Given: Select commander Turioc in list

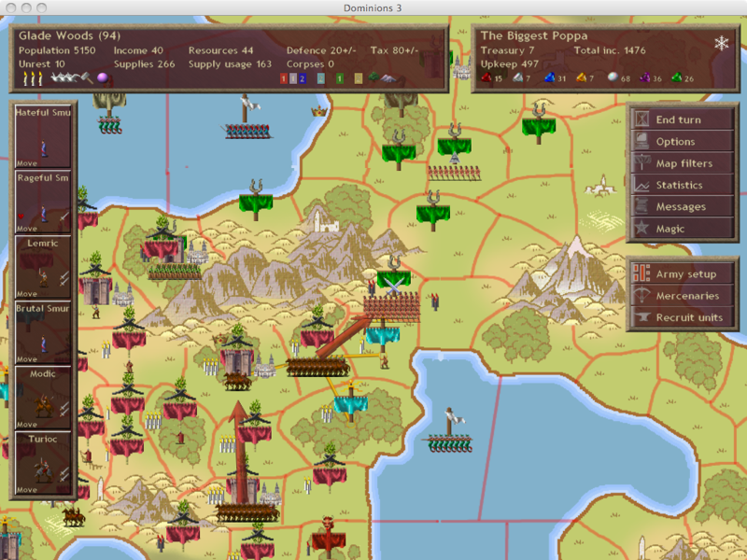Looking at the screenshot, I should click(43, 463).
